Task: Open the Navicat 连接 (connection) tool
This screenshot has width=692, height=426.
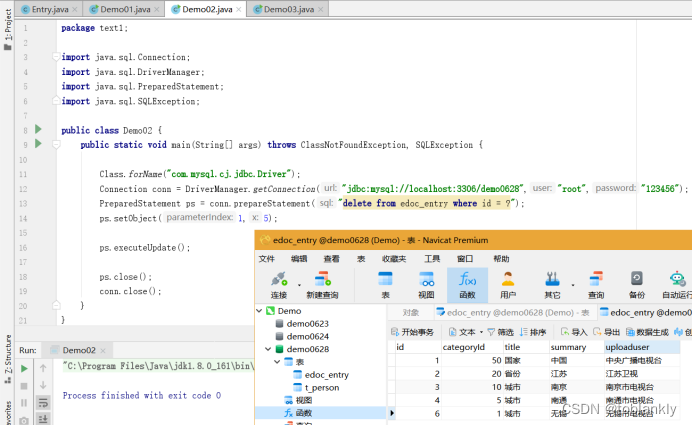Action: pyautogui.click(x=279, y=285)
